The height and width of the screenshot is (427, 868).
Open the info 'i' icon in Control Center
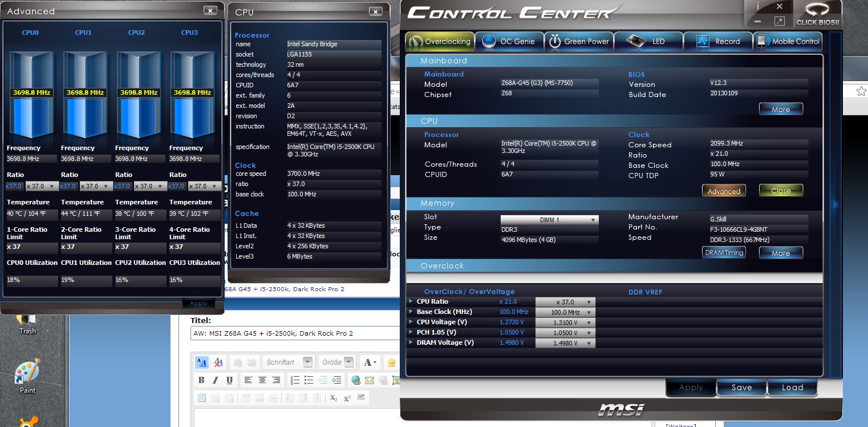pos(757,6)
